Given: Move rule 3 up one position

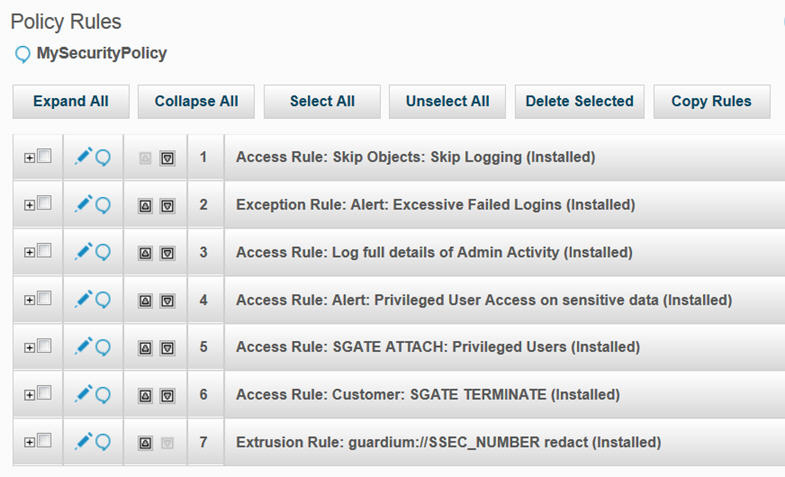Looking at the screenshot, I should tap(146, 253).
